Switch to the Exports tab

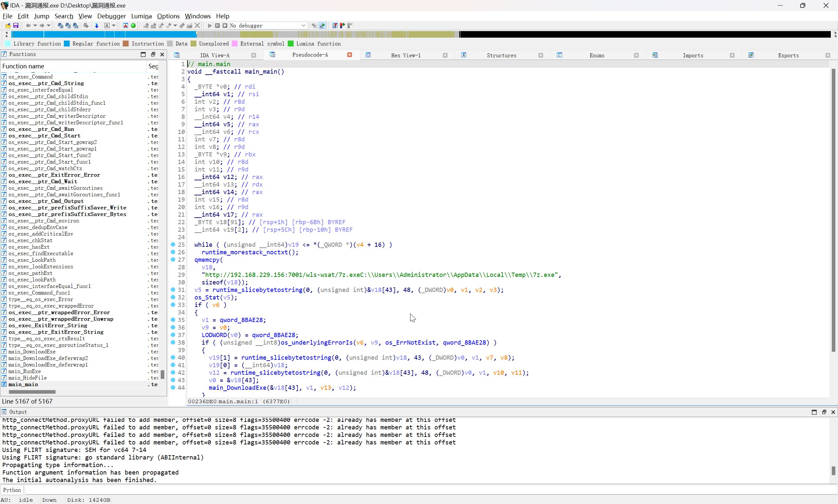click(x=788, y=55)
